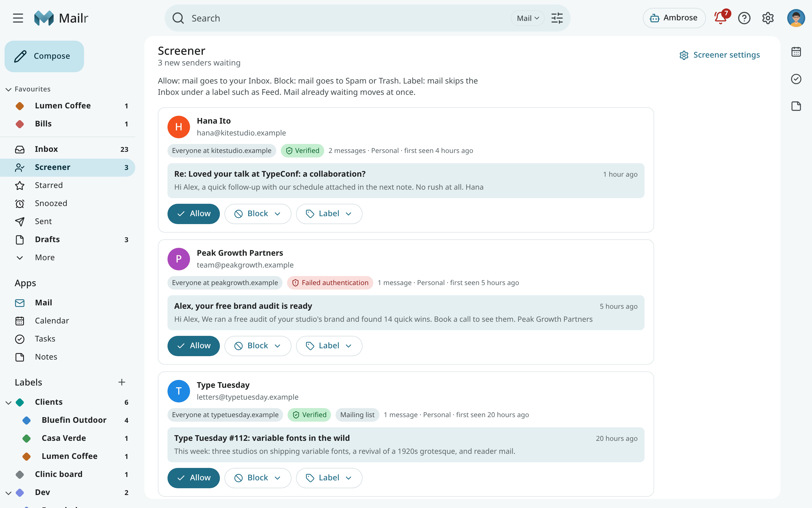Open notifications bell with 7 alerts
Image resolution: width=812 pixels, height=508 pixels.
721,17
